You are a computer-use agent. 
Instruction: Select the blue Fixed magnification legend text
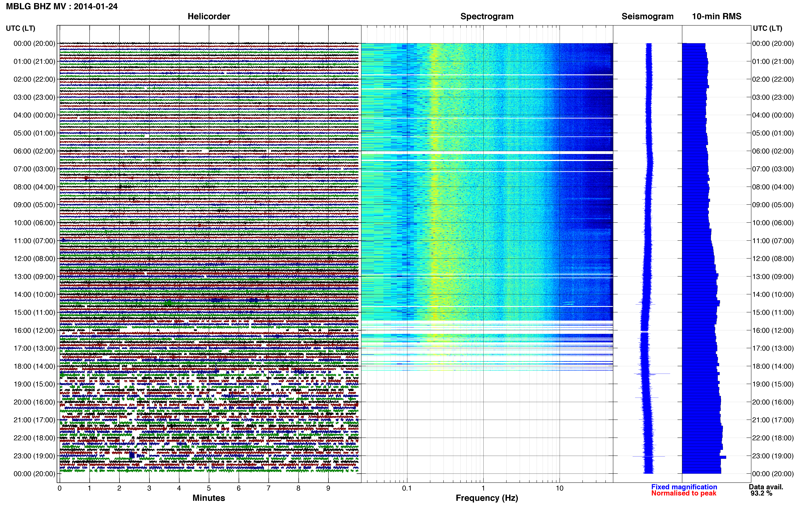pos(684,487)
